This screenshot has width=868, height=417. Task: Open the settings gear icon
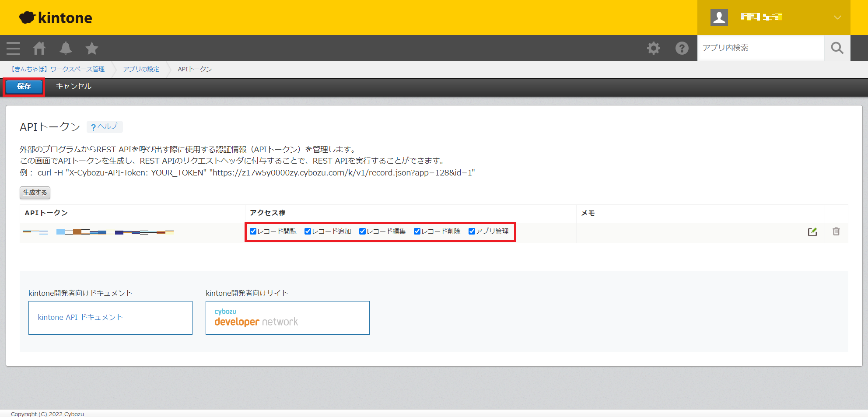pos(654,48)
